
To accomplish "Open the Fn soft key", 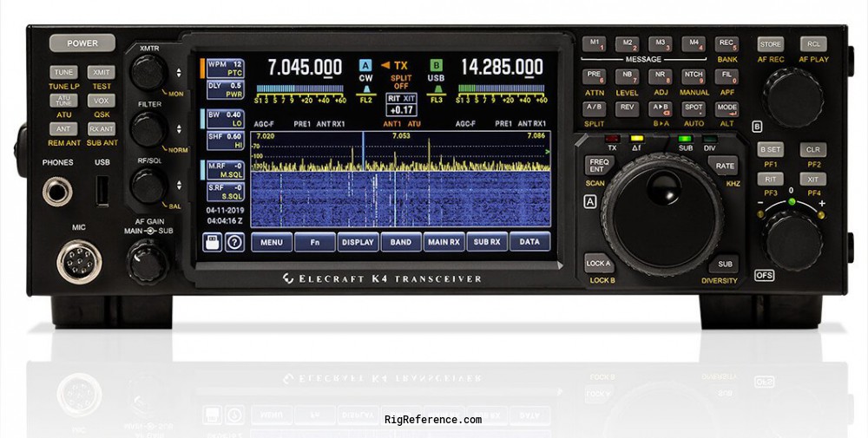I will [x=314, y=242].
